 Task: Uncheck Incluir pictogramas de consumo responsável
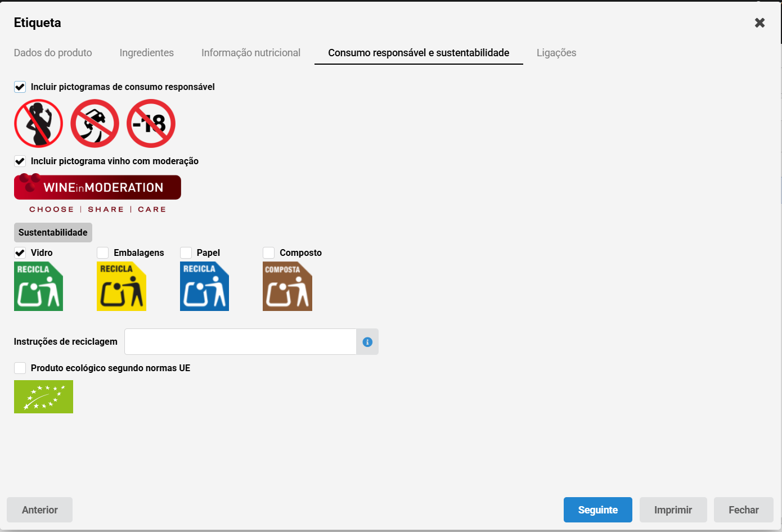pos(20,87)
